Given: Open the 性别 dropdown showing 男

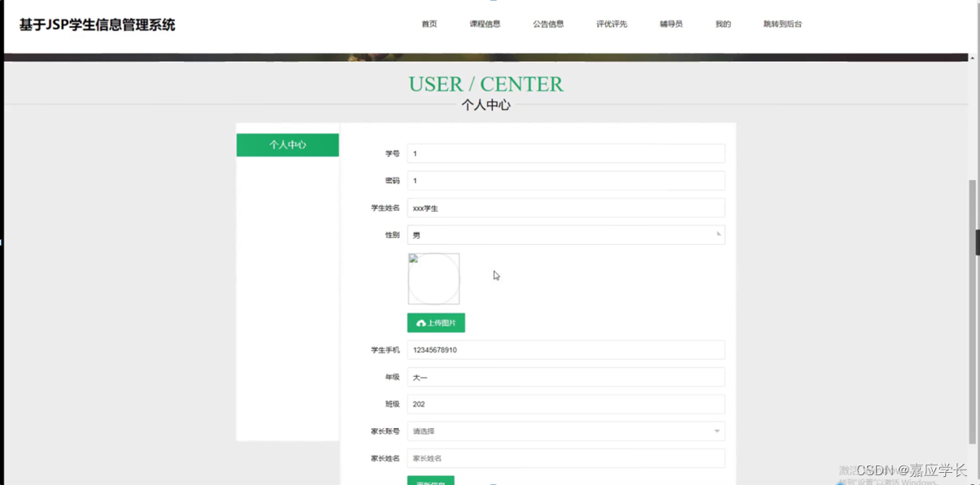Looking at the screenshot, I should 566,235.
